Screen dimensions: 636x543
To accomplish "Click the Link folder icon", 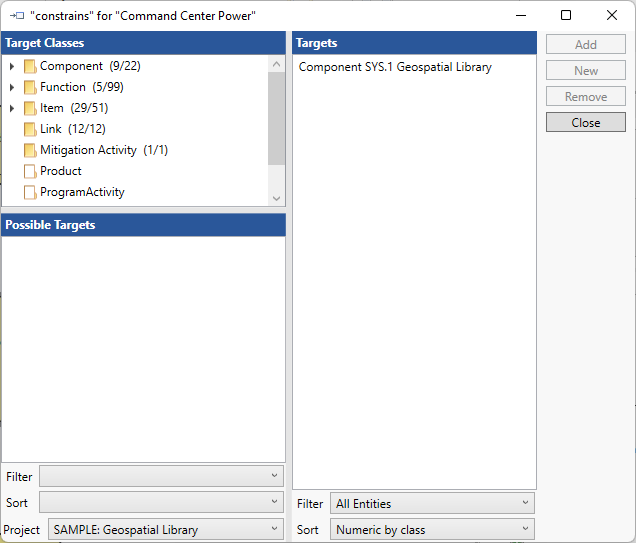I will [30, 129].
